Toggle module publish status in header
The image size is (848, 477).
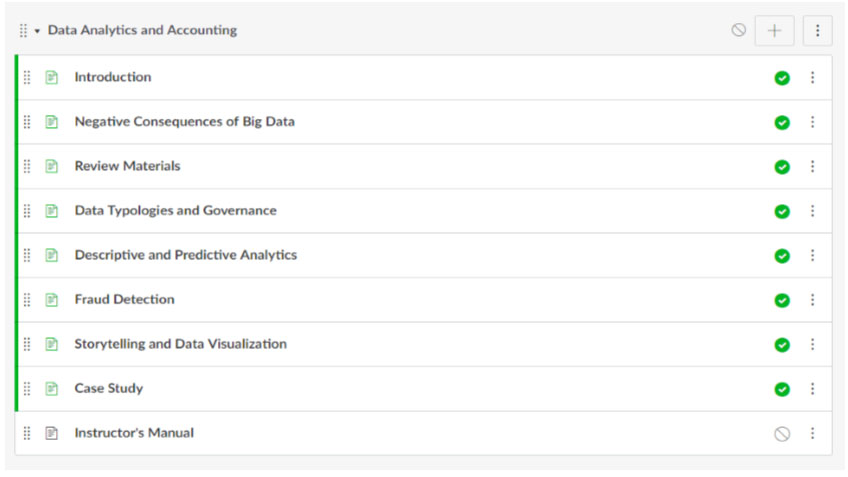739,30
